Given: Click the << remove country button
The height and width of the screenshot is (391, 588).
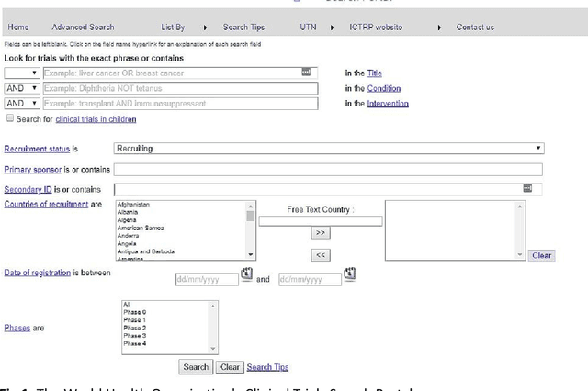Looking at the screenshot, I should 321,254.
